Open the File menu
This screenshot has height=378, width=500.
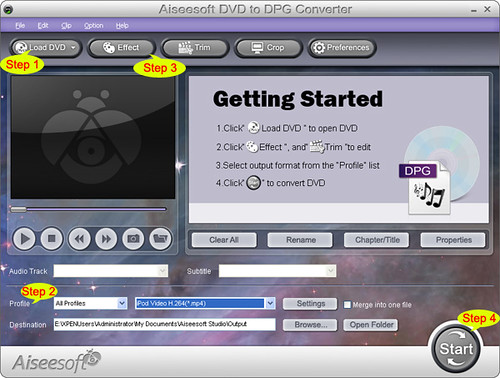coord(20,26)
